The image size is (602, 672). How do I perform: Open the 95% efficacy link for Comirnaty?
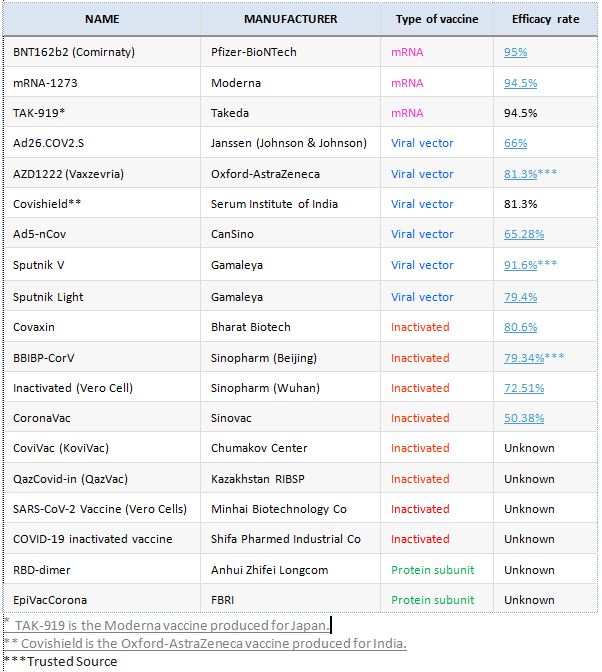pos(515,52)
